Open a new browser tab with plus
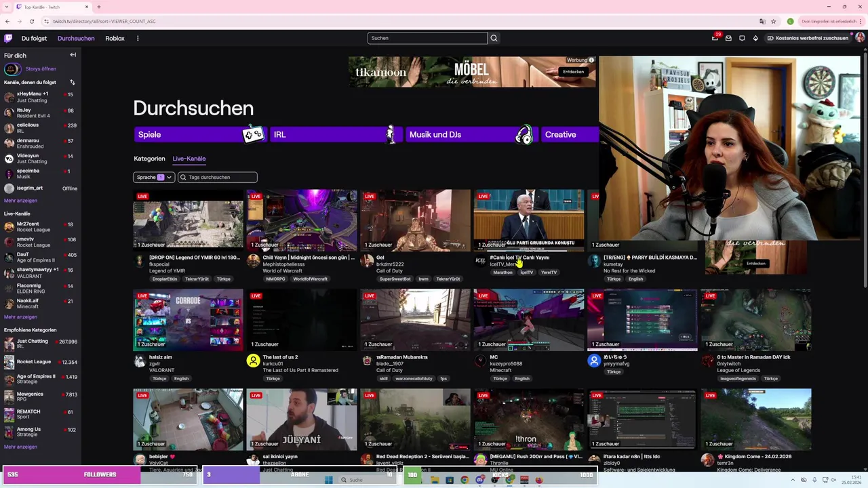868x488 pixels. (99, 7)
